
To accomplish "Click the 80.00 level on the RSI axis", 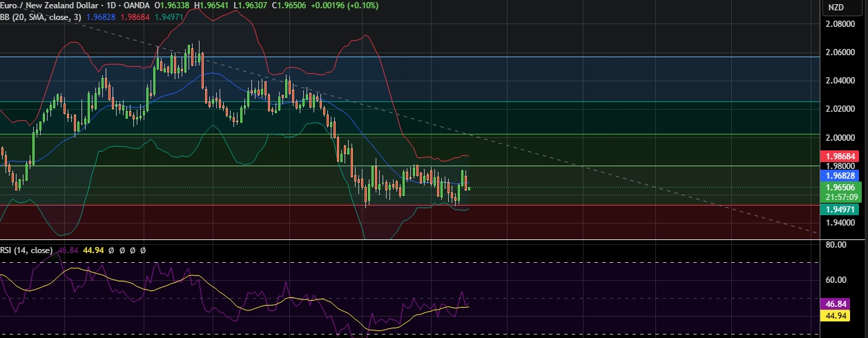I will (837, 245).
